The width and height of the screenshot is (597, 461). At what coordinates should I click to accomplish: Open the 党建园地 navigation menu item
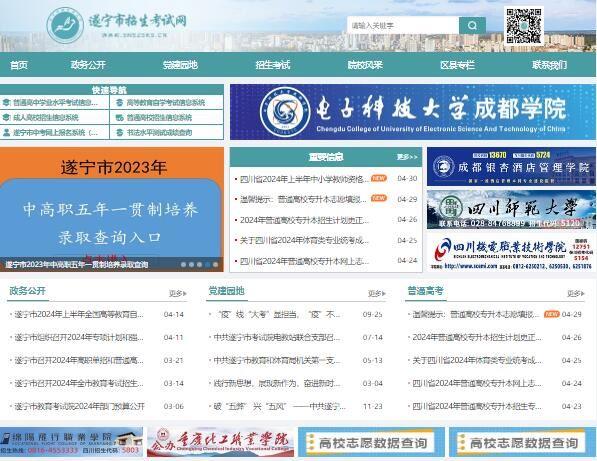(180, 65)
